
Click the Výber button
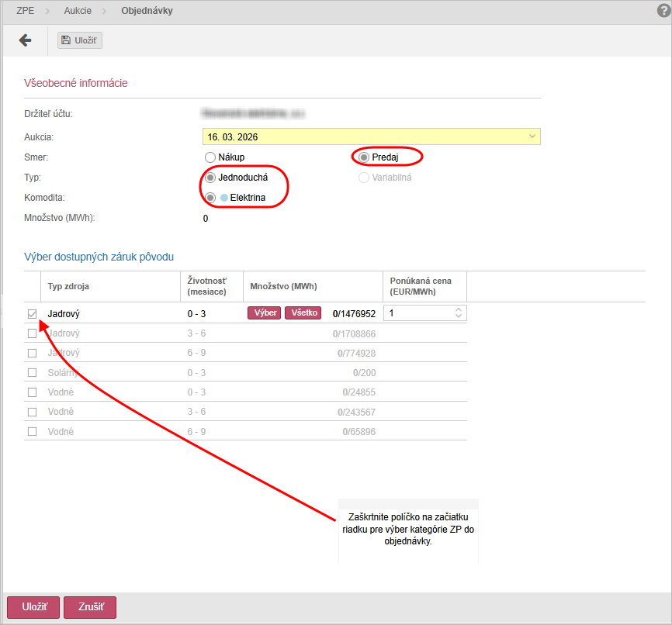pos(264,313)
